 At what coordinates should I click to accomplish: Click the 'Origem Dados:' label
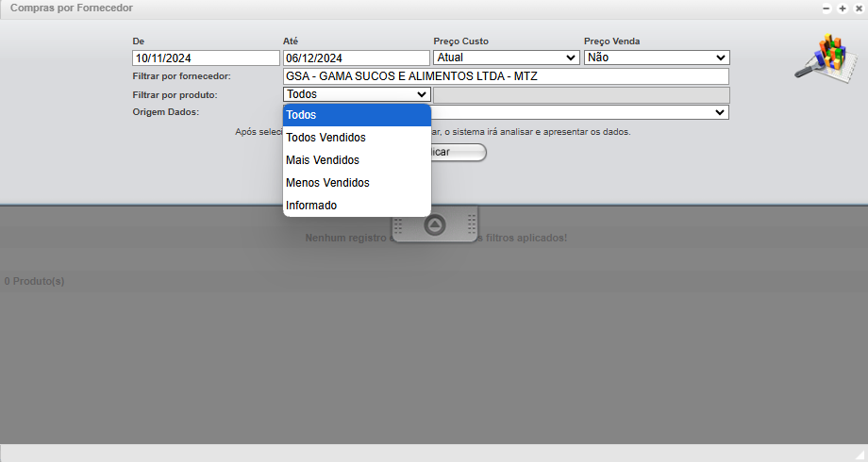(x=165, y=112)
